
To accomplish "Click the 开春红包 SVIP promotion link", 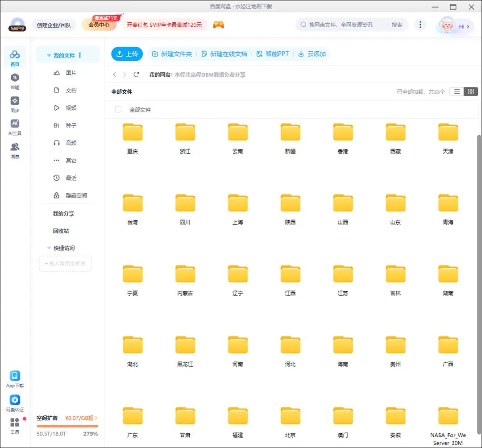I will pos(164,25).
